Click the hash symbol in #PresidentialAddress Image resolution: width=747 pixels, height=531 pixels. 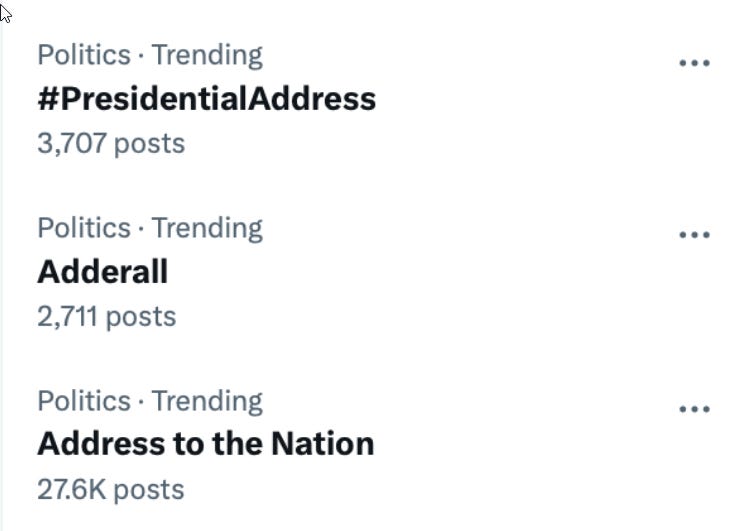[x=47, y=99]
